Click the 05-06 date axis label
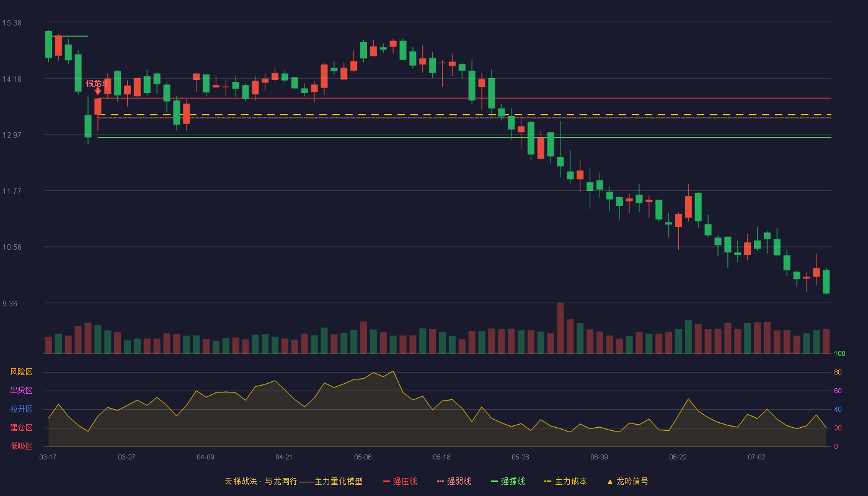 (363, 457)
